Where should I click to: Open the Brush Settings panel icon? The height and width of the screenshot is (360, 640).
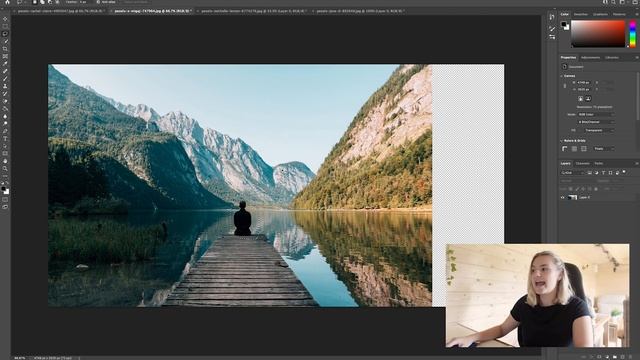pos(552,29)
